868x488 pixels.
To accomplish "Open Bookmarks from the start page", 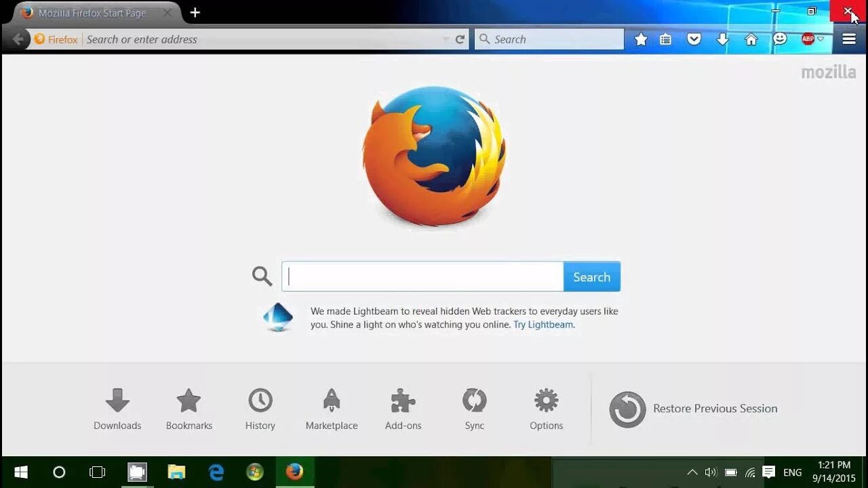I will [189, 409].
